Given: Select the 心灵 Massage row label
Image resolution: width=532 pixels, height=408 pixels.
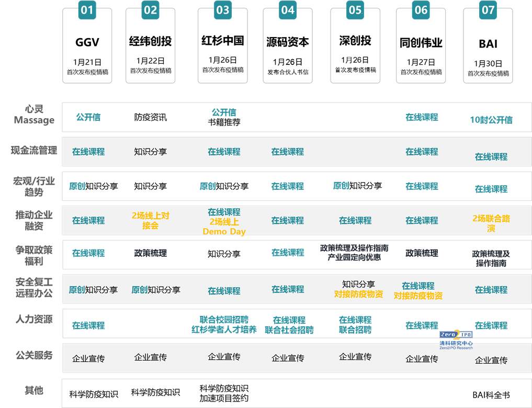Looking at the screenshot, I should point(34,115).
